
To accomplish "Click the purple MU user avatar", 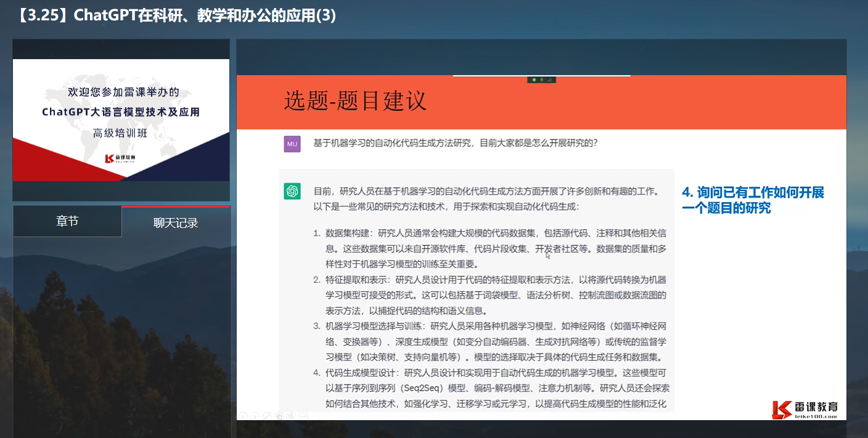I will point(292,144).
